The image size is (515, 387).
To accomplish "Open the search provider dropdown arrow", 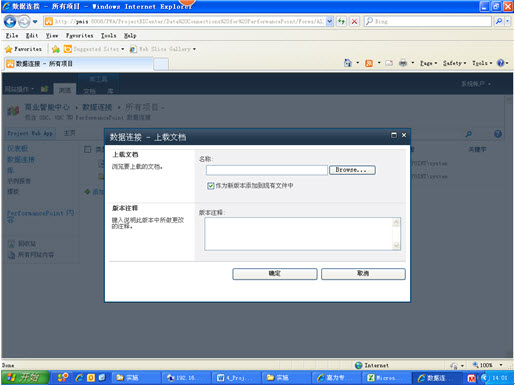I will pos(508,21).
